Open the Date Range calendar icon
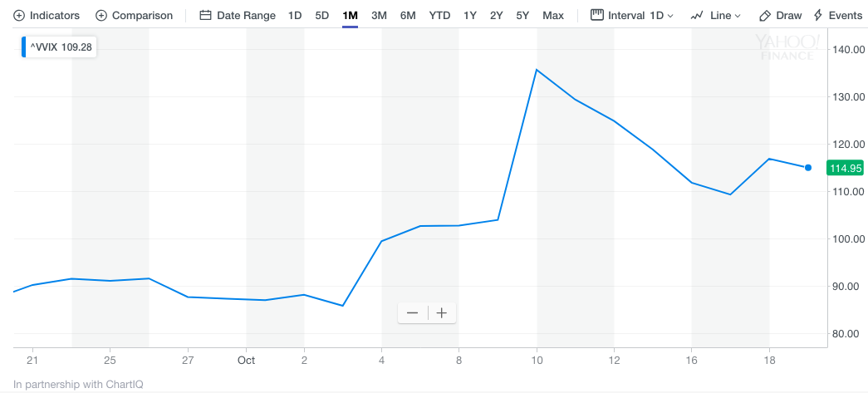Screen dimensions: 868x393 [205, 16]
